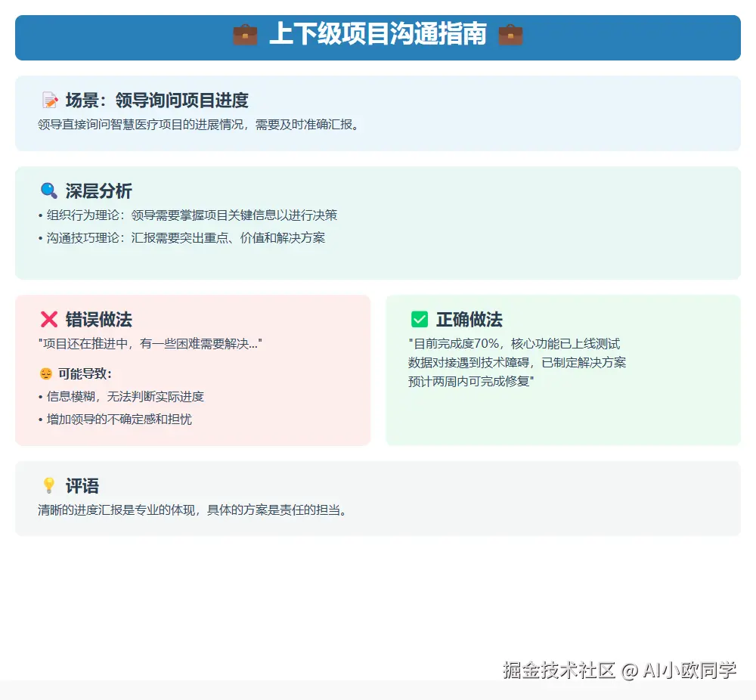Viewport: 756px width, 700px height.
Task: Click the briefcase icon right of the title
Action: 510,35
